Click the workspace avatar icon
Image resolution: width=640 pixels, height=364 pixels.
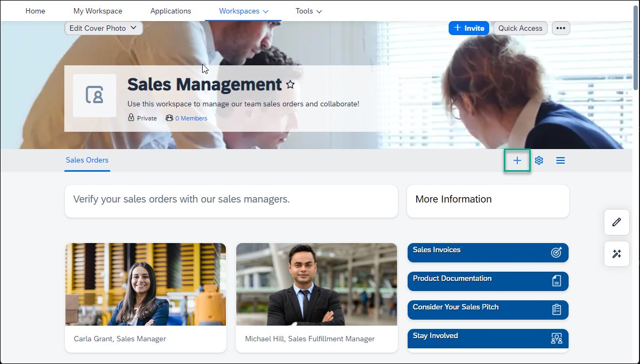[95, 96]
